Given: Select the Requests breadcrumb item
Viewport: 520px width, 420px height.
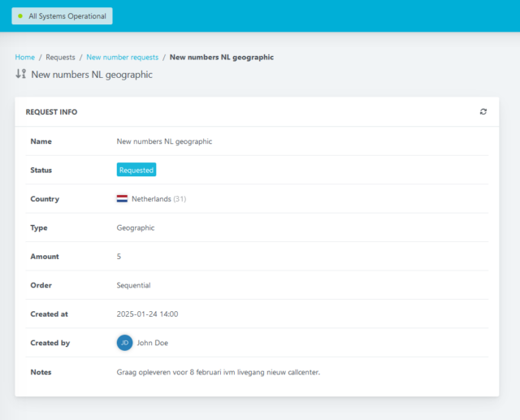Looking at the screenshot, I should point(60,58).
